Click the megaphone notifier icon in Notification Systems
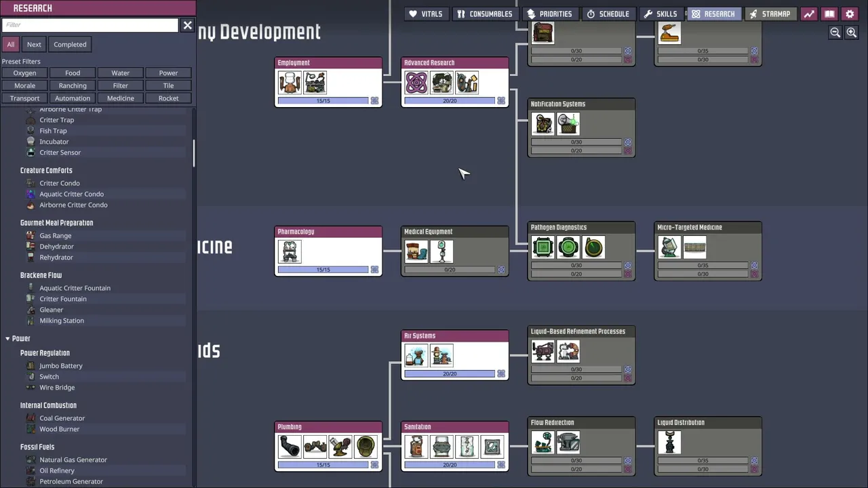Image resolution: width=868 pixels, height=488 pixels. coord(568,124)
